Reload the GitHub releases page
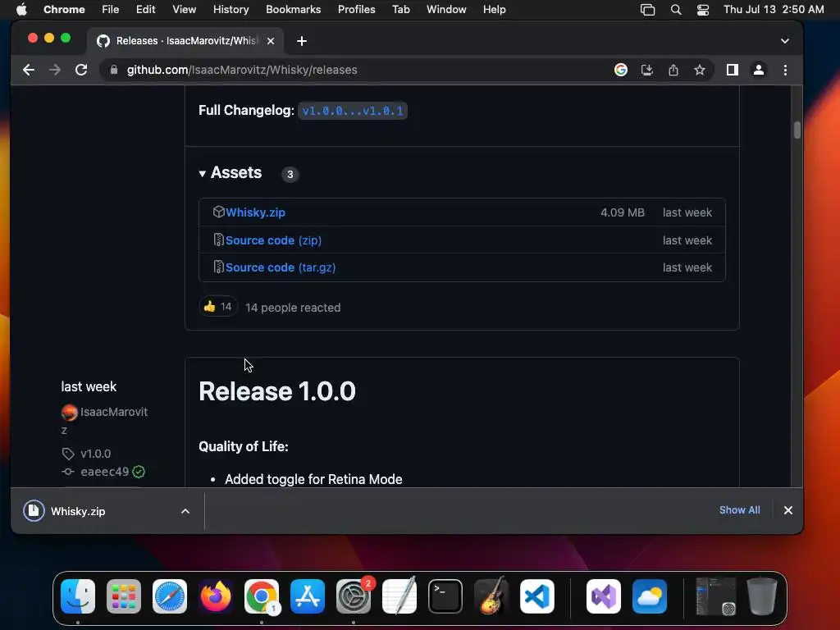Screen dimensions: 840x630 tap(81, 70)
